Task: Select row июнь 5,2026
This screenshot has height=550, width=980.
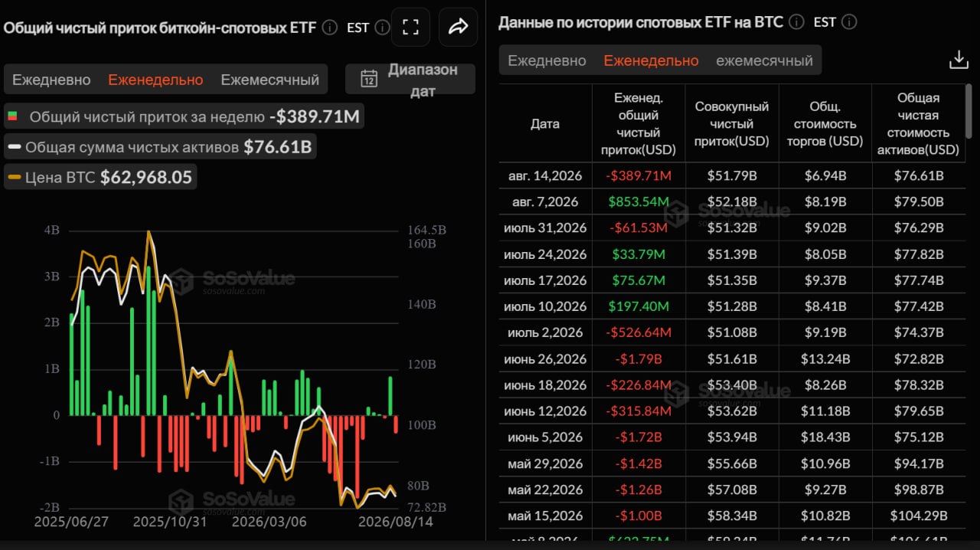Action: [x=732, y=437]
